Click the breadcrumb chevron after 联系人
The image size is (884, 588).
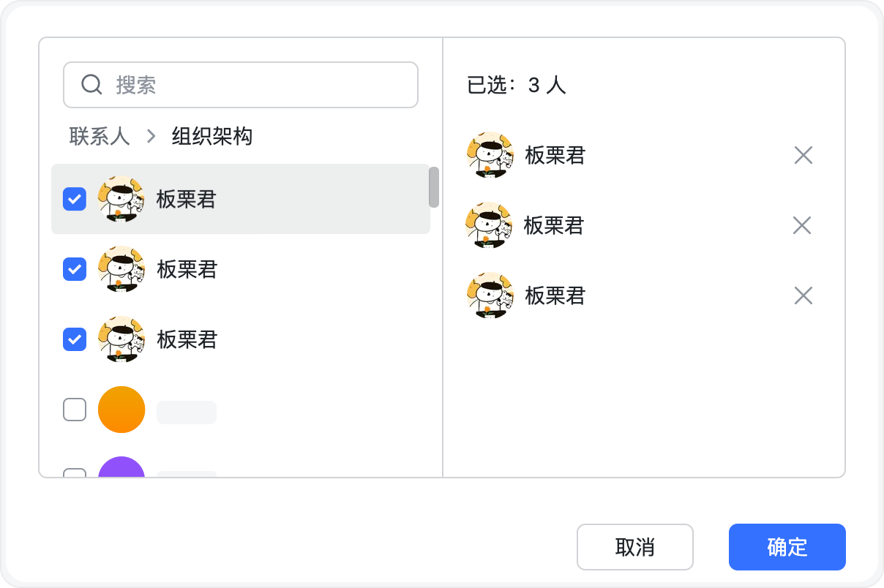[x=151, y=136]
